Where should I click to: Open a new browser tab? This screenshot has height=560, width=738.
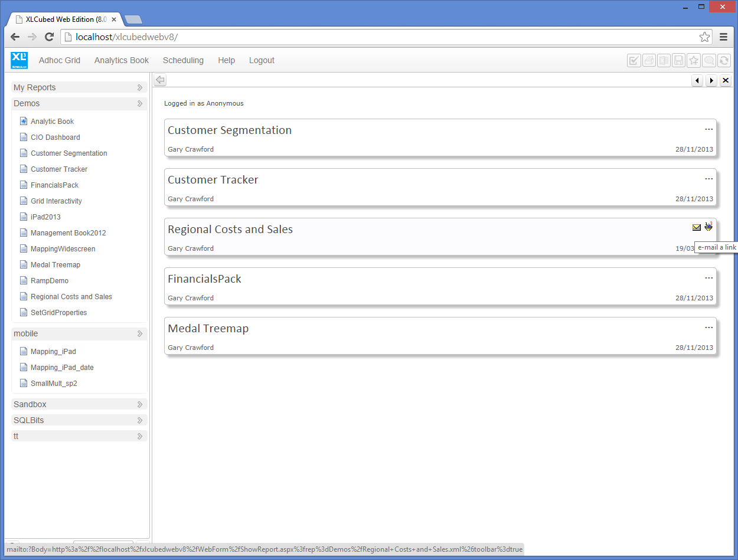tap(133, 19)
